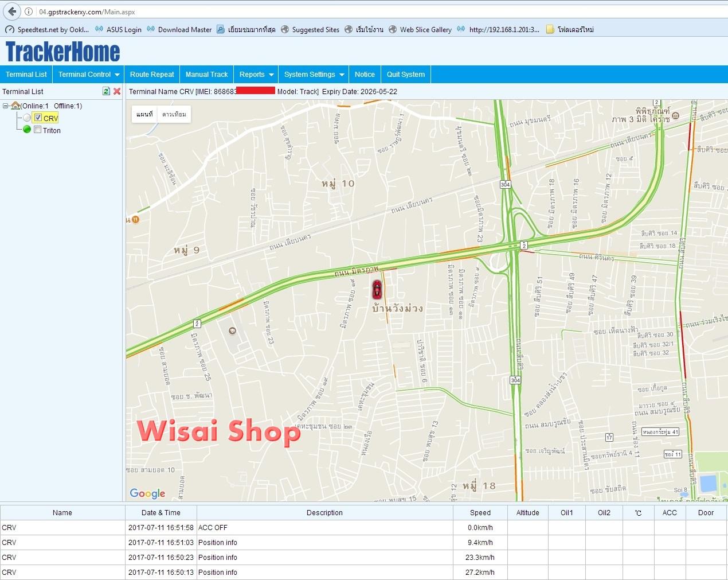
Task: Click the orange restaurant marker near หมู่ 9
Action: [x=135, y=219]
